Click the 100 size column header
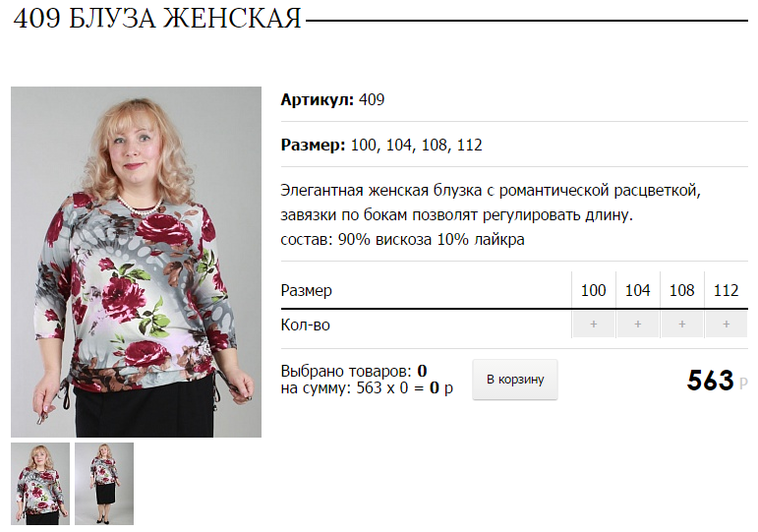The height and width of the screenshot is (532, 758). (593, 290)
